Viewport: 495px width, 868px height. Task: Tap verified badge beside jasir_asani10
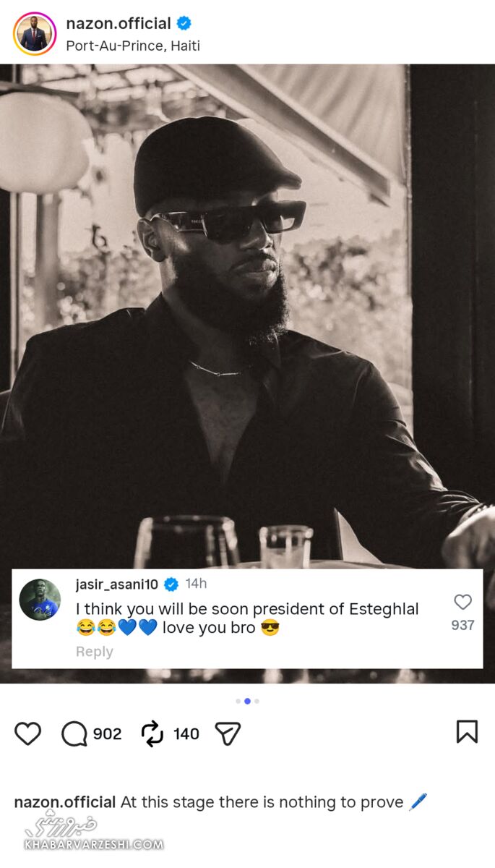[171, 584]
